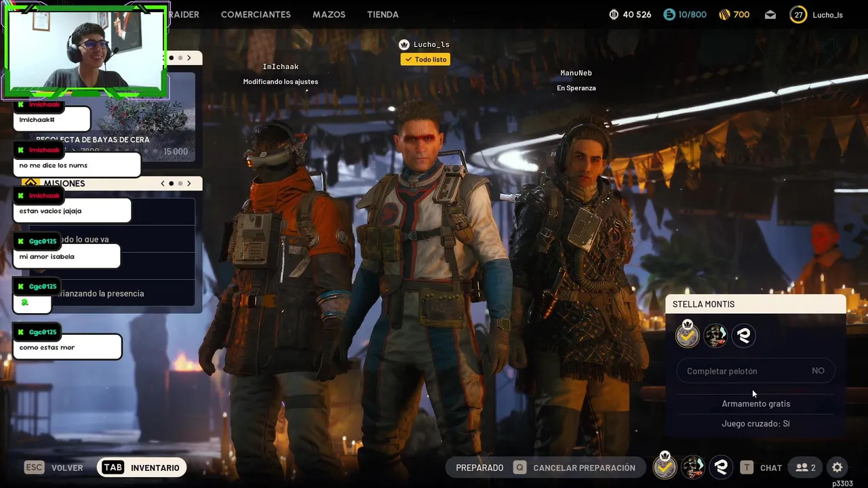Open the Comerciantes tab
Screen dimensions: 868x488
click(256, 14)
